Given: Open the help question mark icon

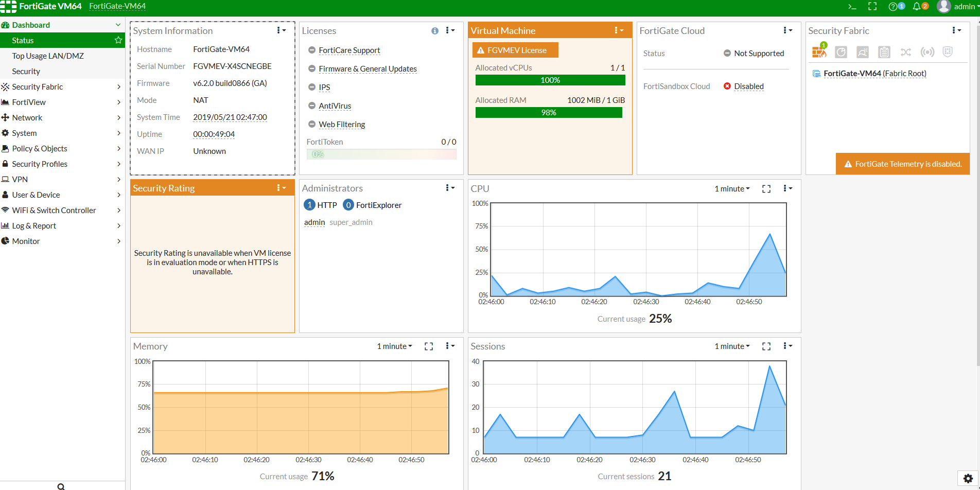Looking at the screenshot, I should tap(893, 7).
